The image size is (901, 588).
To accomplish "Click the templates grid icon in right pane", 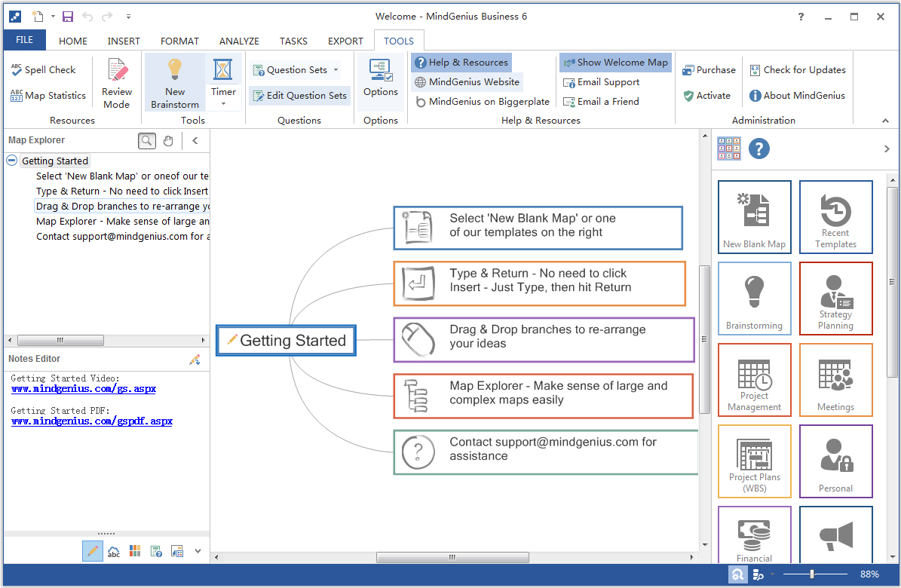I will [x=728, y=149].
